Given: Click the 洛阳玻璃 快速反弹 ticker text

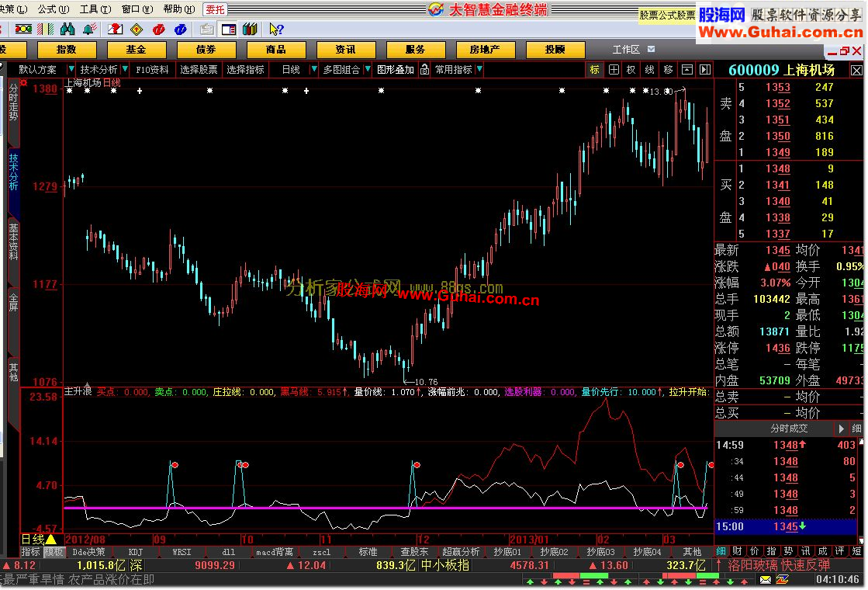Looking at the screenshot, I should 779,565.
